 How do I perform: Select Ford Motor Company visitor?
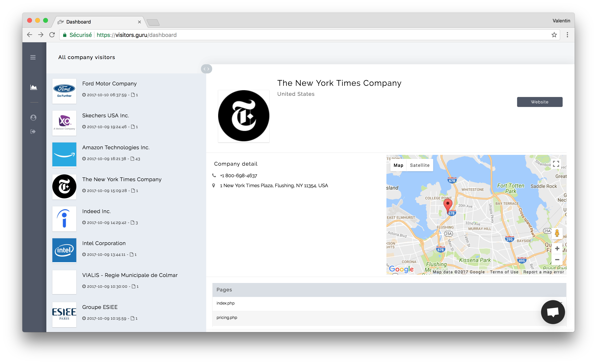click(x=126, y=91)
